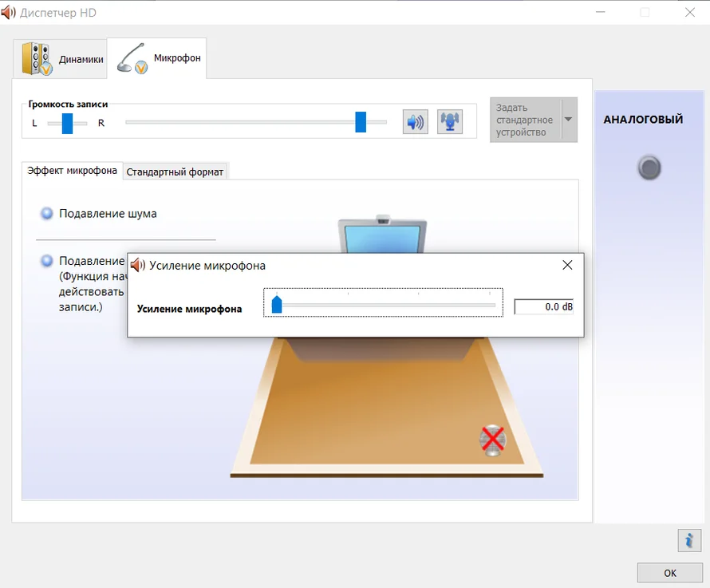710x588 pixels.
Task: Click the 0.0 dB value field
Action: (544, 306)
